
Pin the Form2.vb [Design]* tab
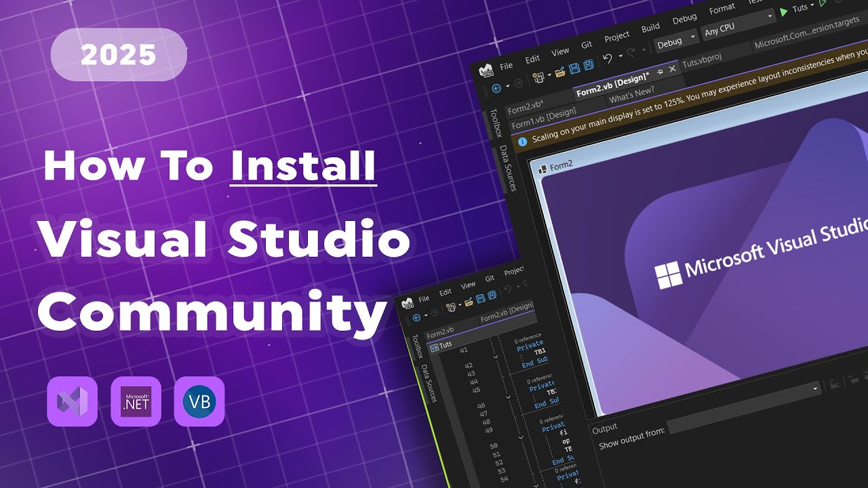click(x=660, y=70)
